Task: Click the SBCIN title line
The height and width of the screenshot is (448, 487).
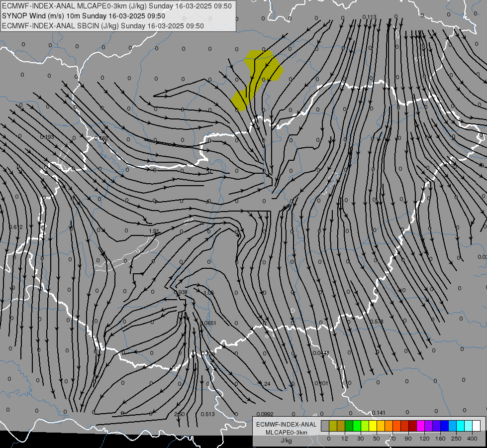Action: 103,26
